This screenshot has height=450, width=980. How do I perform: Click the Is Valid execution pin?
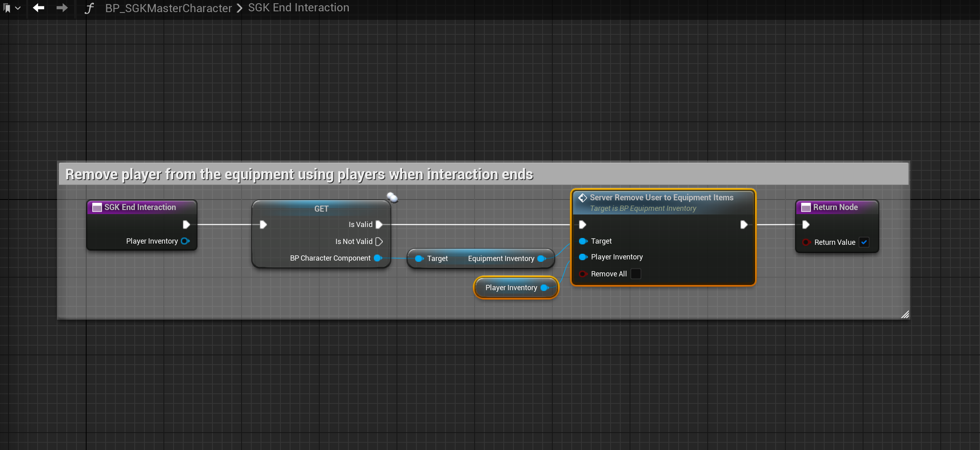coord(379,225)
